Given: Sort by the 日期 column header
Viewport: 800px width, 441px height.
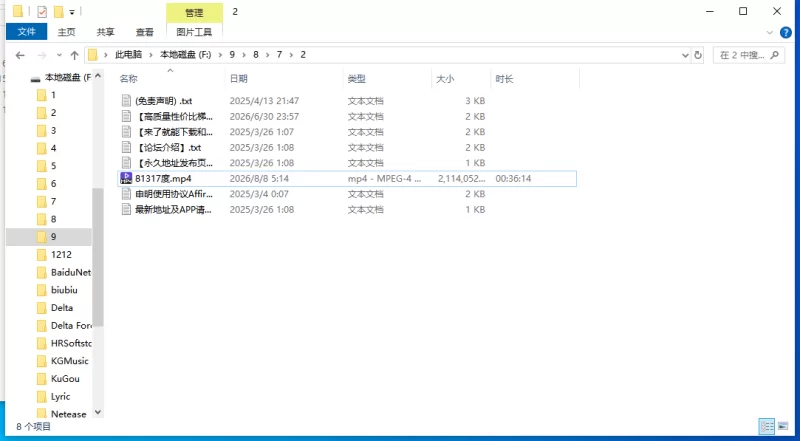Looking at the screenshot, I should click(x=238, y=79).
